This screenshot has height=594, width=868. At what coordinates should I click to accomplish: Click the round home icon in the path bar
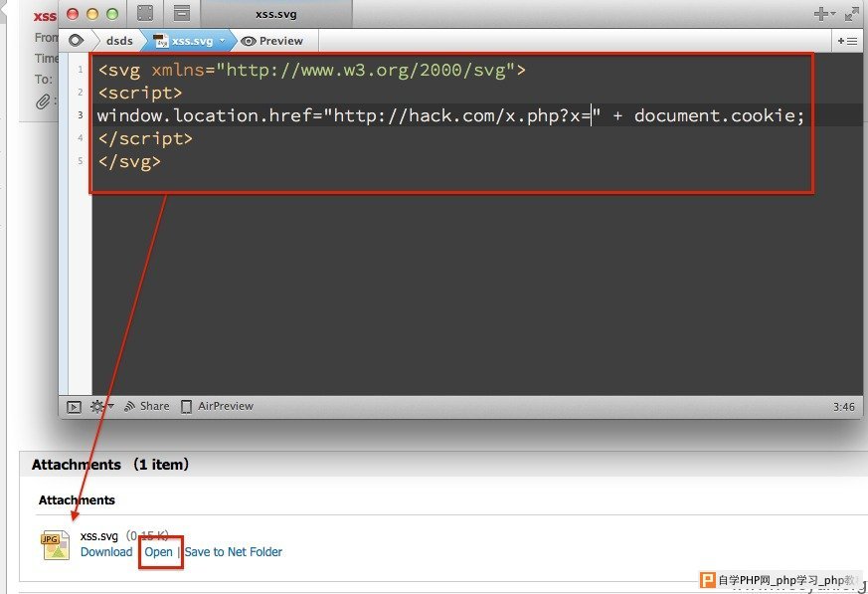coord(76,41)
